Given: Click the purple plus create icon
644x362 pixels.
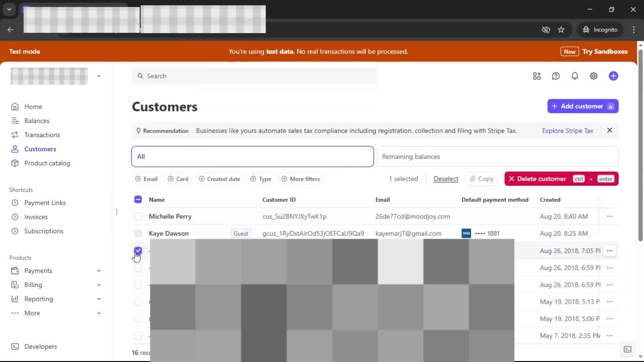Looking at the screenshot, I should 613,76.
